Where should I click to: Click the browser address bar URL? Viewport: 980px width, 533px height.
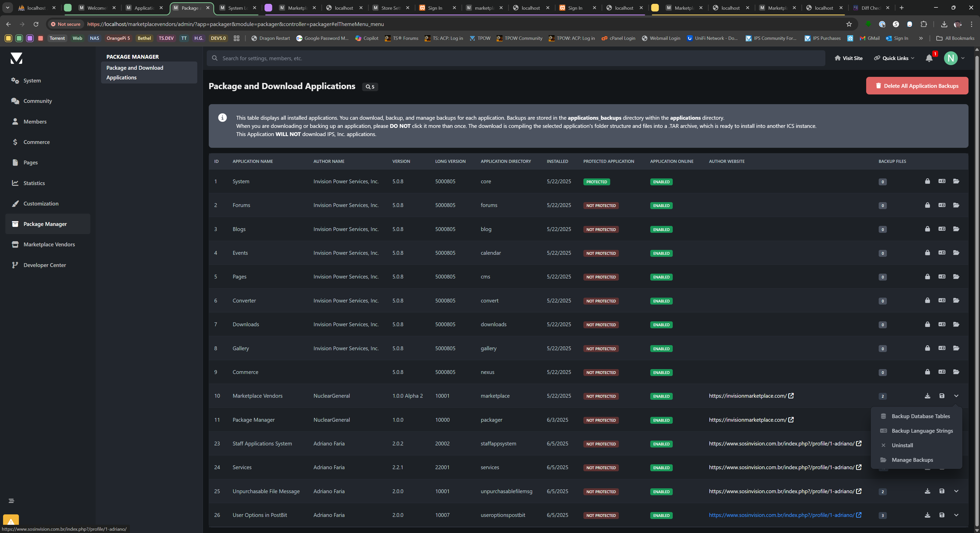236,24
